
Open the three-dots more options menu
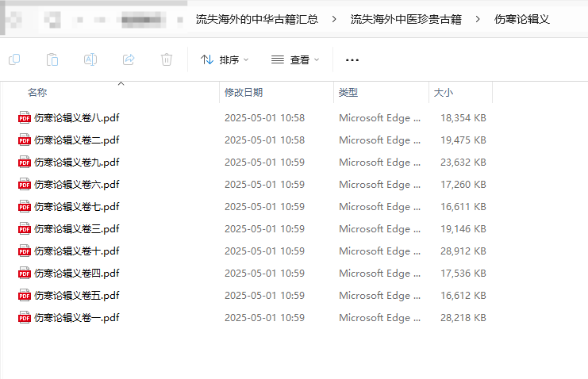pyautogui.click(x=352, y=60)
